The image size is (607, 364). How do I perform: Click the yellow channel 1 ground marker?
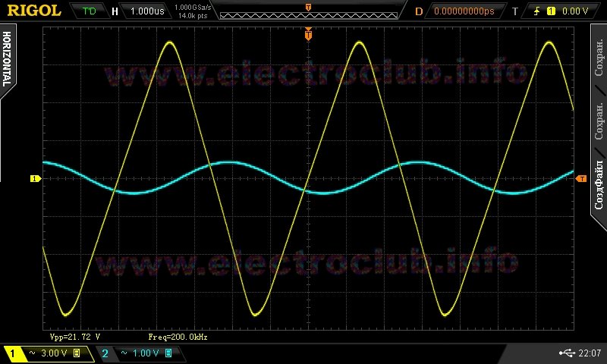36,178
